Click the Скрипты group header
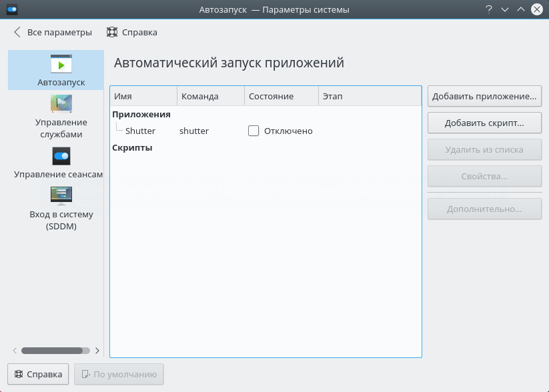 (x=132, y=148)
